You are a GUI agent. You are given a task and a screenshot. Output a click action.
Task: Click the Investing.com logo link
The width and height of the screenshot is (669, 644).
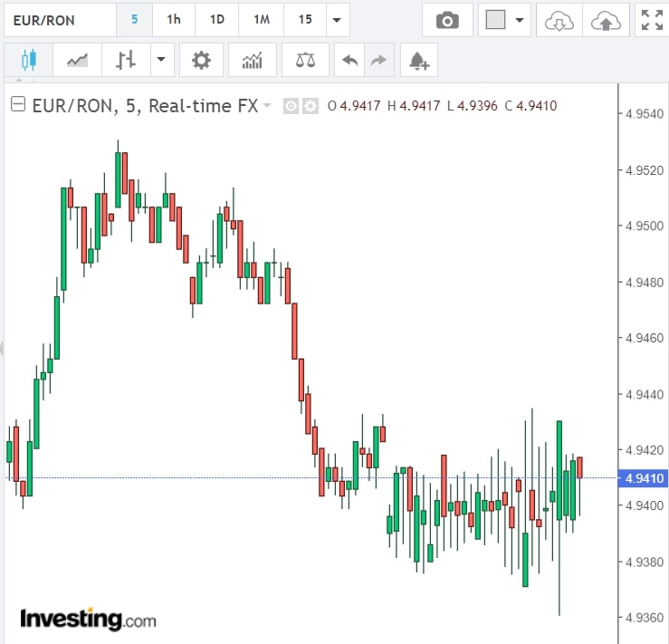(88, 620)
